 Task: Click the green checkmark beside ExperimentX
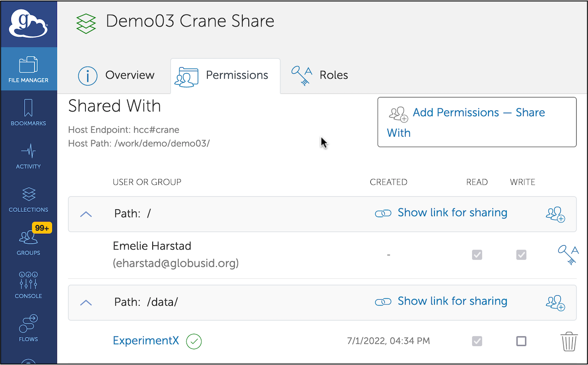[194, 341]
